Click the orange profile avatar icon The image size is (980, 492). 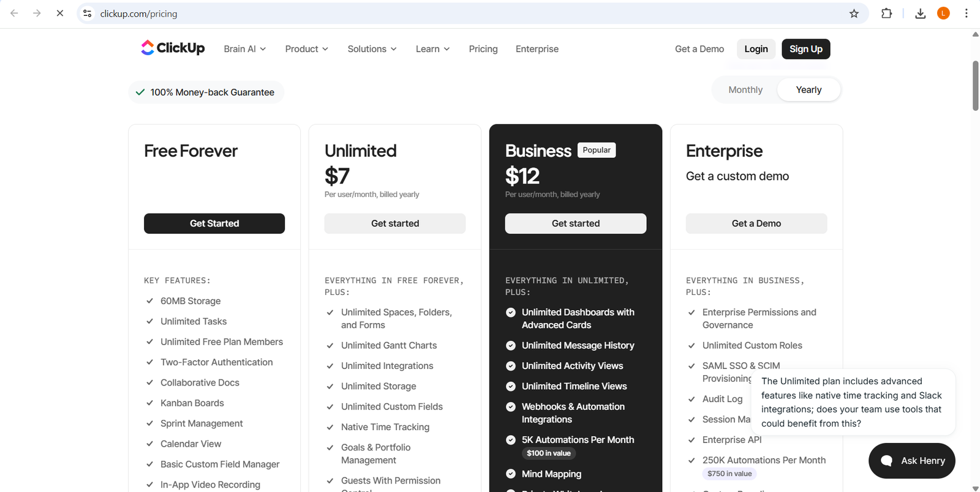943,13
